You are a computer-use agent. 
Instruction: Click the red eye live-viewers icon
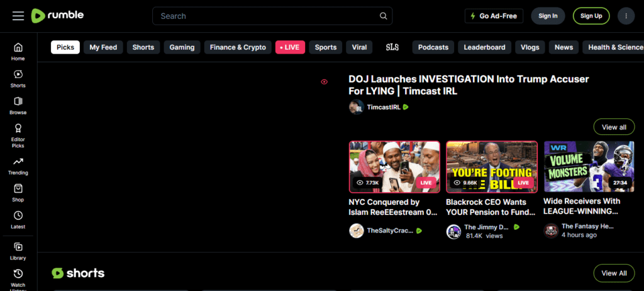[x=324, y=82]
